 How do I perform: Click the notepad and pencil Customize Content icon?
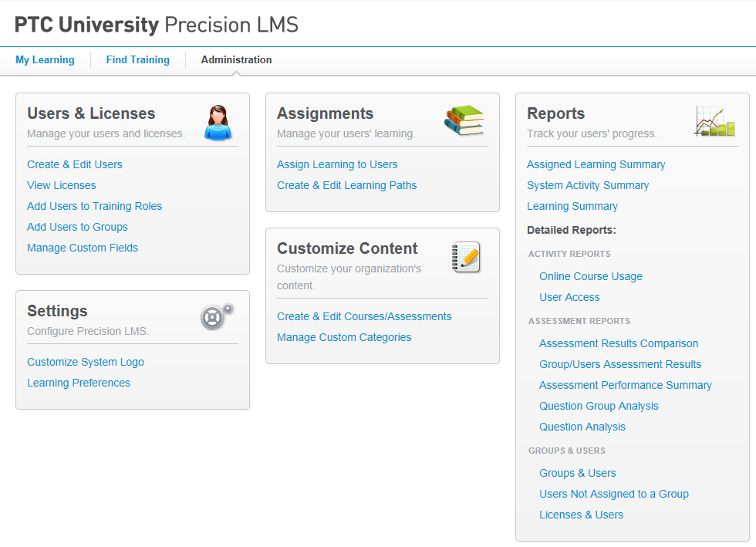[x=465, y=255]
